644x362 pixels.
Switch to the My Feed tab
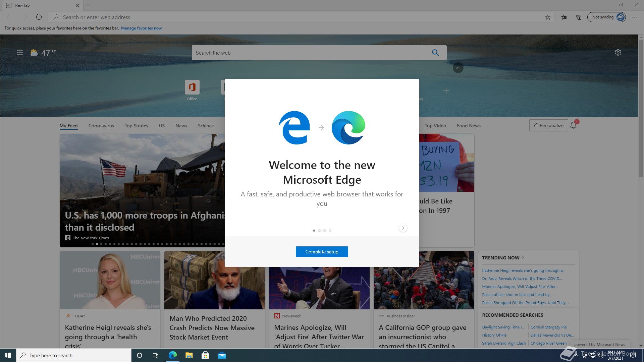pyautogui.click(x=68, y=126)
